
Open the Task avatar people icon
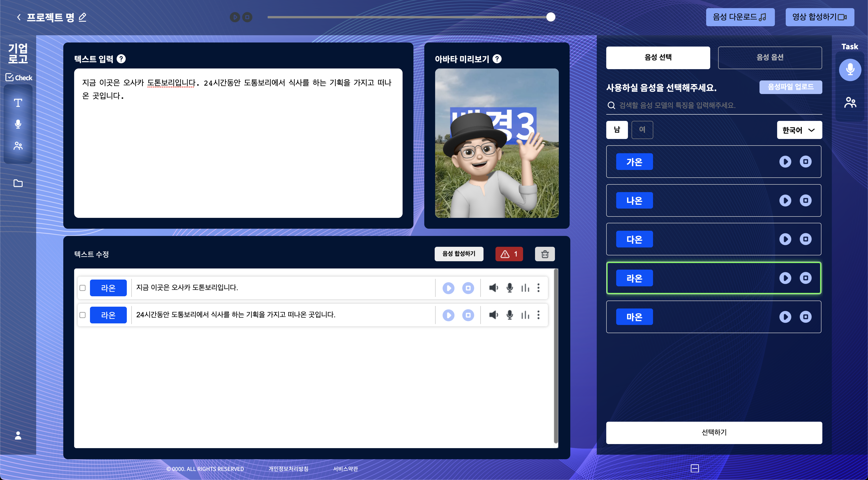pyautogui.click(x=850, y=102)
